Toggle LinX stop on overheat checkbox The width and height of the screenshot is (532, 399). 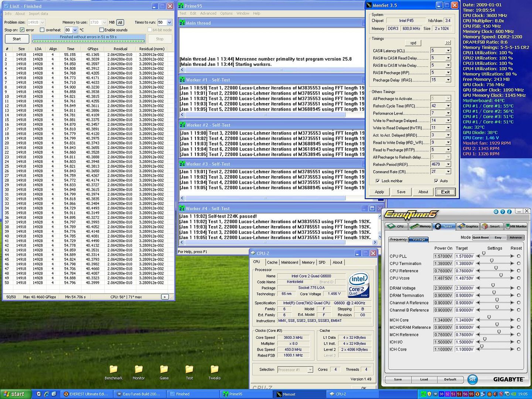coord(42,30)
